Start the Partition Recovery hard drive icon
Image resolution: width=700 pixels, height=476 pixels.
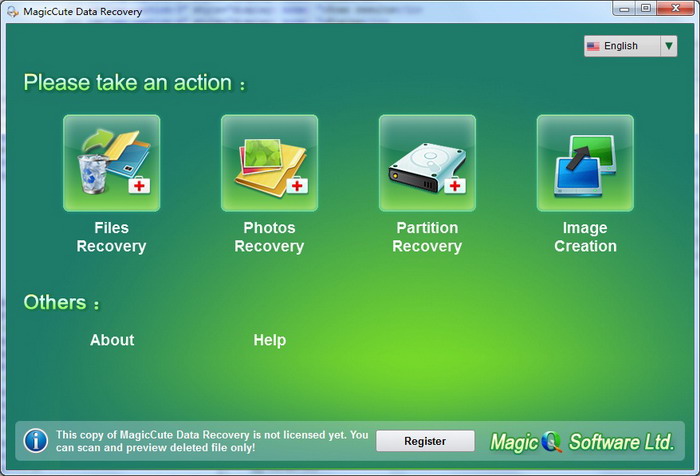coord(427,163)
